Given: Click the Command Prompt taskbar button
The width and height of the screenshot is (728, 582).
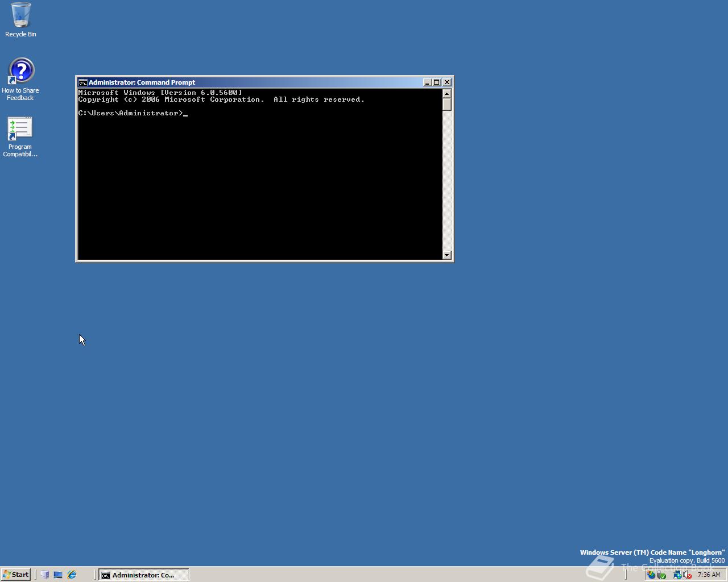Looking at the screenshot, I should (x=143, y=575).
